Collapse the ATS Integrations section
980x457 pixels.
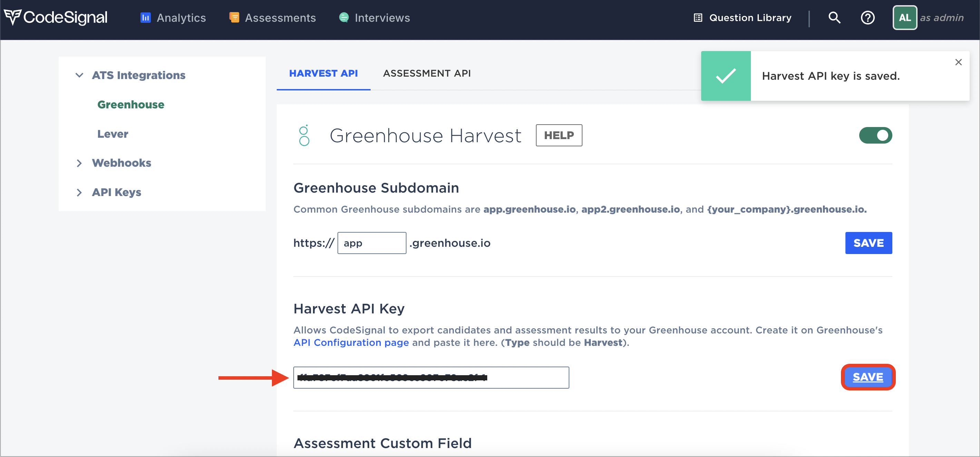pos(130,75)
